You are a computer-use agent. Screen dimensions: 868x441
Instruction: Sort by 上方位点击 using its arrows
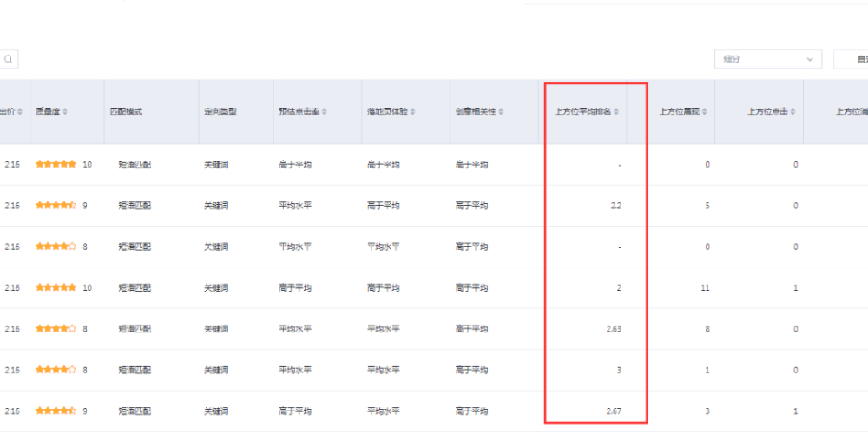tap(793, 112)
